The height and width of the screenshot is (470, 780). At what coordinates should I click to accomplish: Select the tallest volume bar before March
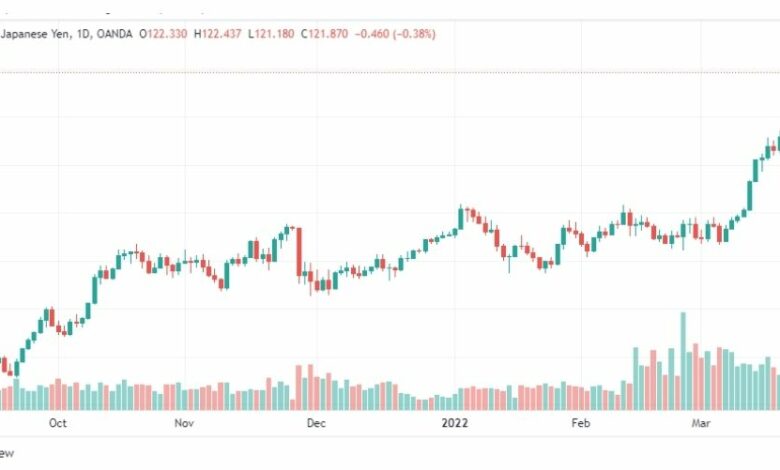pos(683,361)
